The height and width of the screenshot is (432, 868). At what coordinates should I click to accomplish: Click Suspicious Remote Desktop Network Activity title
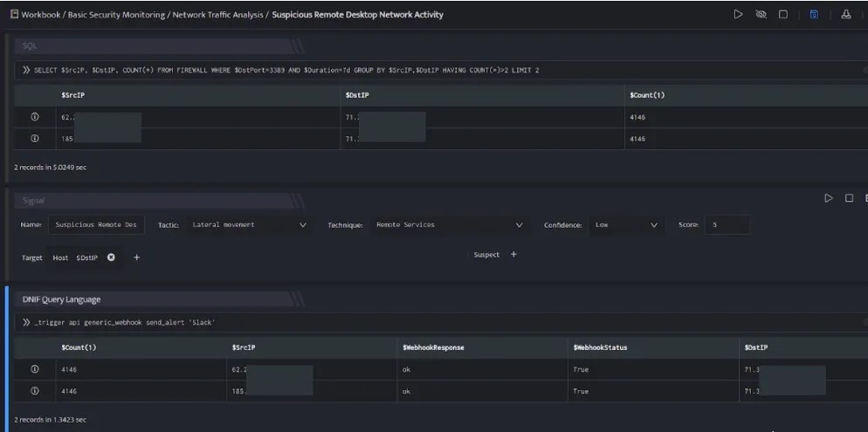358,15
